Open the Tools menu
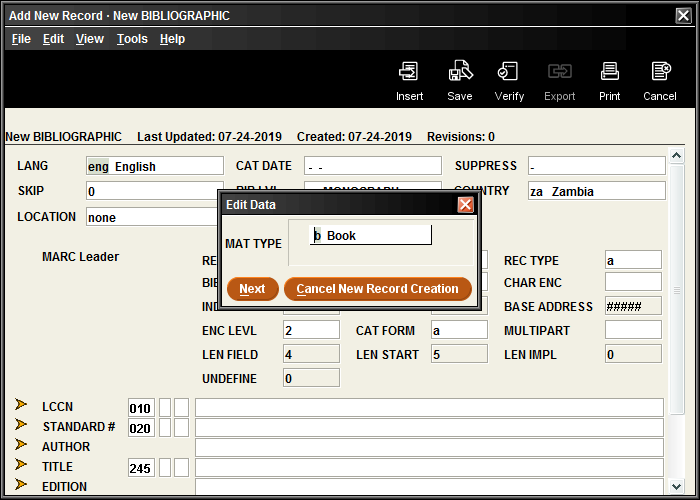This screenshot has height=500, width=700. [x=132, y=39]
